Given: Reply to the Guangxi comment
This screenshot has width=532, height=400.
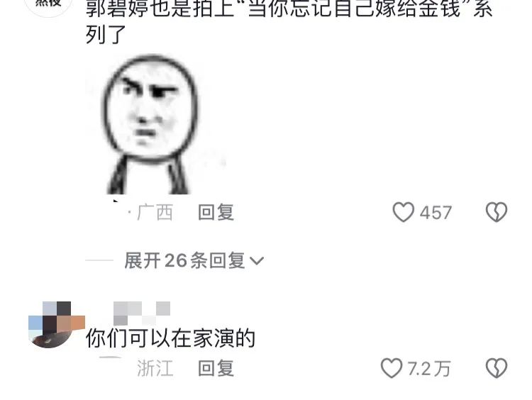Looking at the screenshot, I should click(x=216, y=212).
